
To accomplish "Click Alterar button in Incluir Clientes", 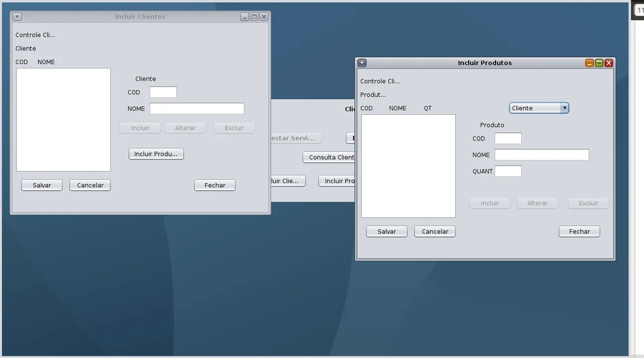I will click(x=185, y=128).
